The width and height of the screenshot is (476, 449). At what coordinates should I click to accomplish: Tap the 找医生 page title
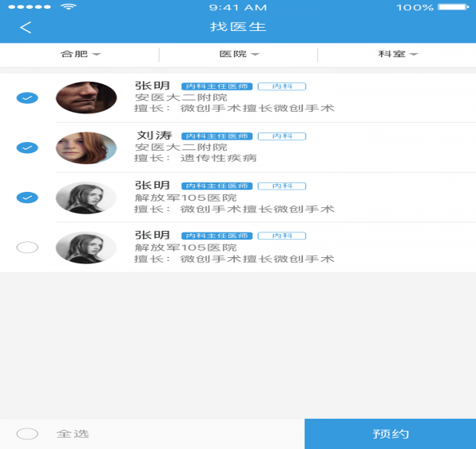[x=238, y=27]
